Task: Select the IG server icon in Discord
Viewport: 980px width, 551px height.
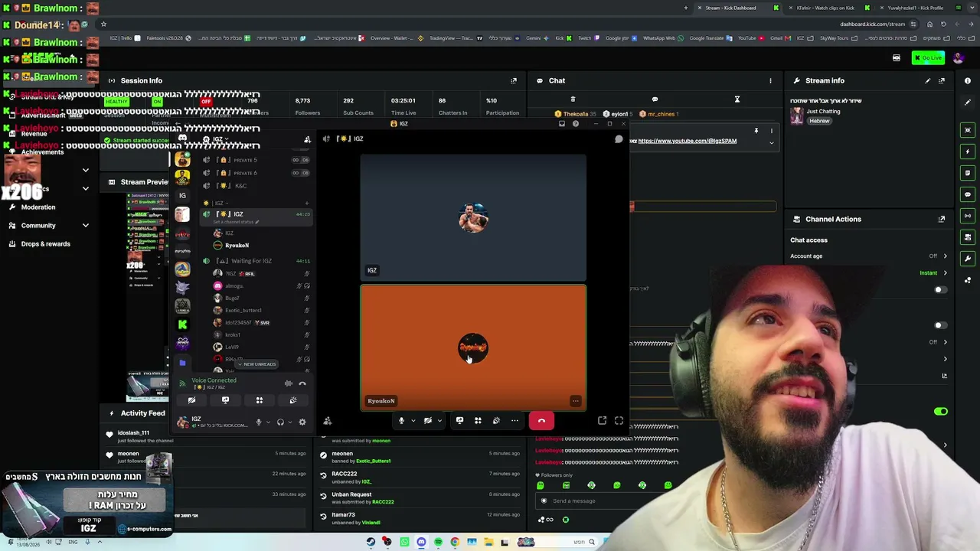Action: [182, 195]
